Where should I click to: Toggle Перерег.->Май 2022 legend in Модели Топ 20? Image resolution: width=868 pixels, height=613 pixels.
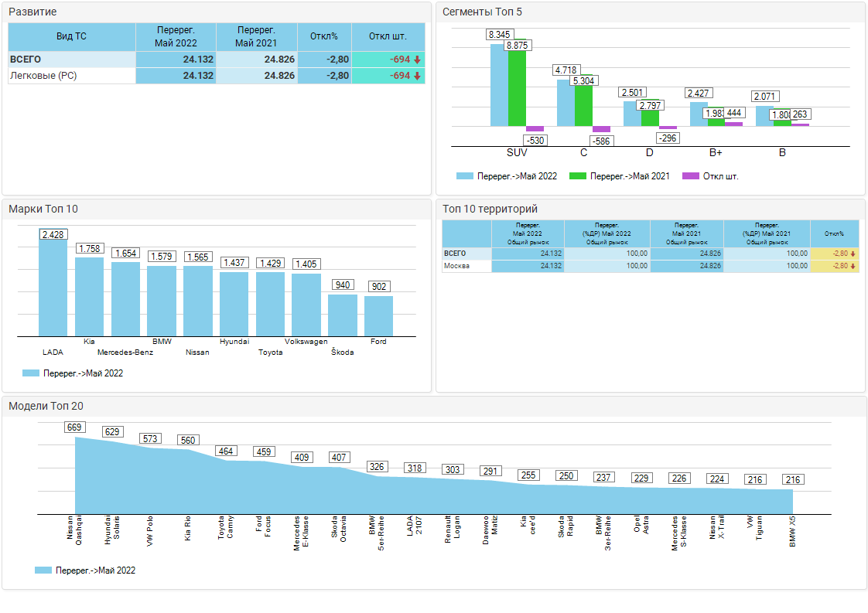pos(85,570)
